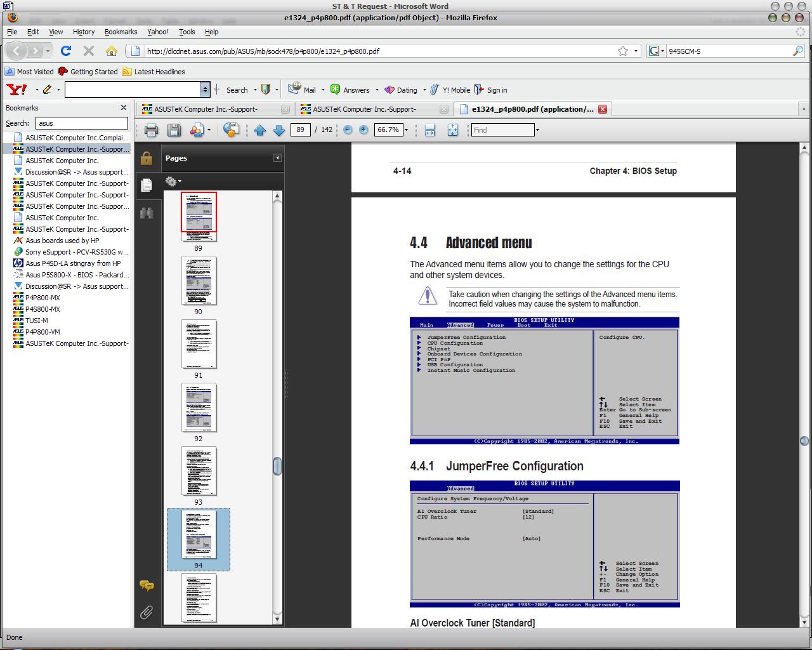
Task: Open Yahoo Answers from toolbar
Action: point(351,90)
